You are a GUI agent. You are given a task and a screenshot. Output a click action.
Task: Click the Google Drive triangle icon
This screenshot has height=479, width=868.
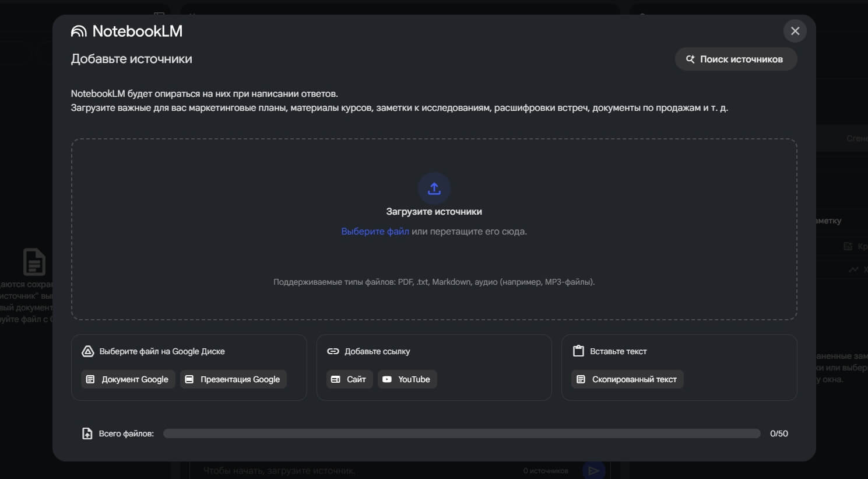pos(88,351)
